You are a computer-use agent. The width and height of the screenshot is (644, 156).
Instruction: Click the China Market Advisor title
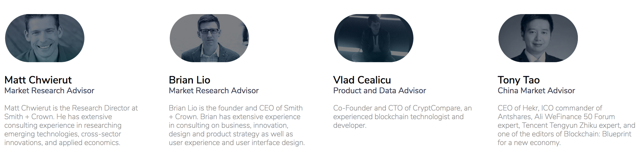click(x=536, y=91)
